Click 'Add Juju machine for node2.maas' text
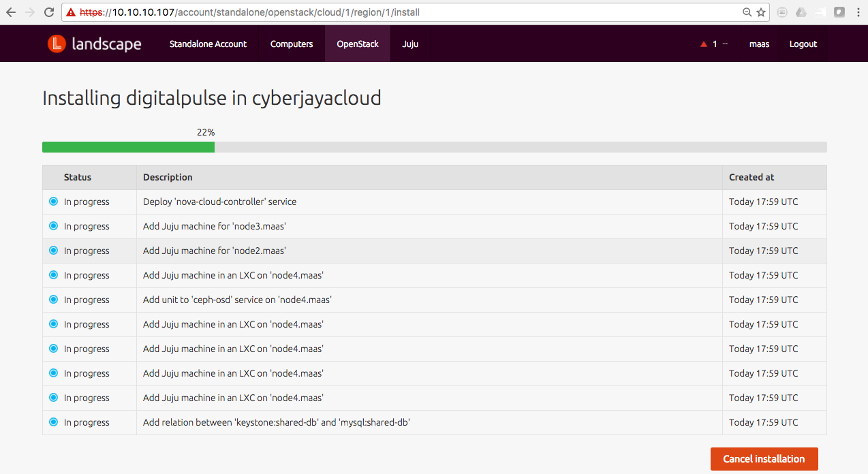The height and width of the screenshot is (474, 868). pos(214,251)
